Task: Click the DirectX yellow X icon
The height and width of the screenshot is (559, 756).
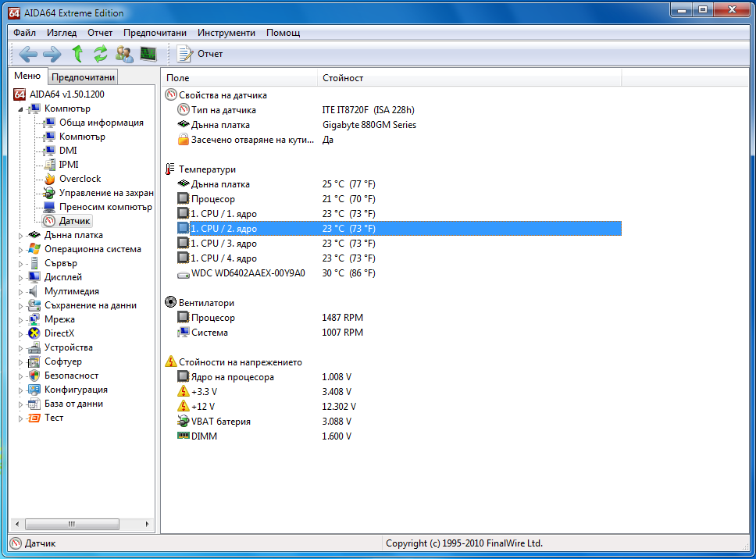Action: point(34,333)
